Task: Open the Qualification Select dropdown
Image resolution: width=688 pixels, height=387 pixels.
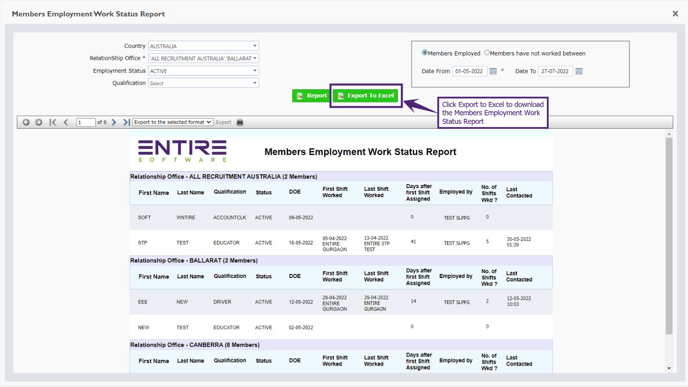Action: pyautogui.click(x=203, y=83)
